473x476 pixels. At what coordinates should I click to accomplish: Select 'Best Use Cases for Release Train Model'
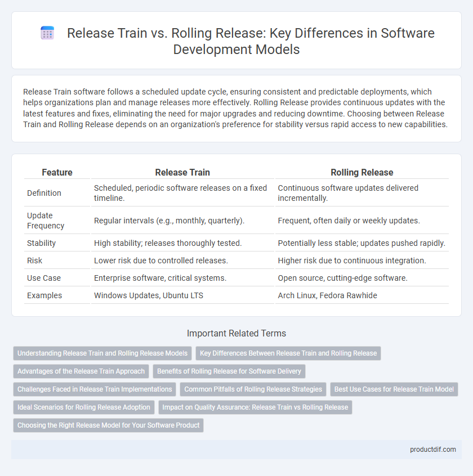(x=394, y=389)
